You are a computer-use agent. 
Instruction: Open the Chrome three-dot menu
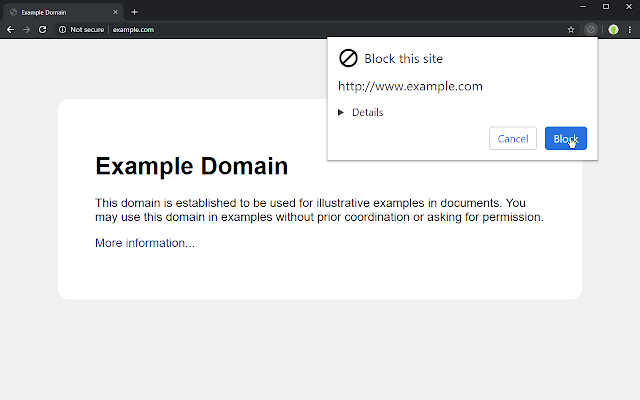pyautogui.click(x=630, y=29)
